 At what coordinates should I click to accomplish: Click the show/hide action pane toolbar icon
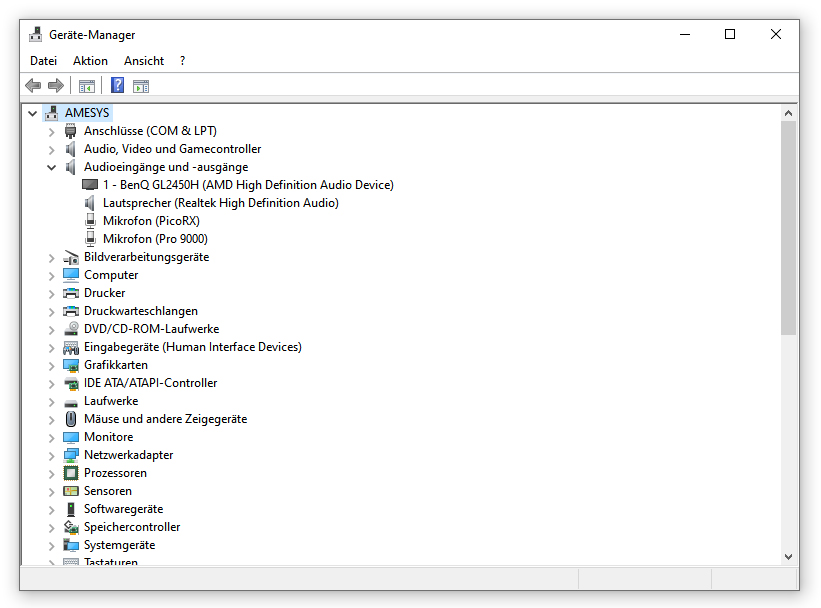point(141,86)
